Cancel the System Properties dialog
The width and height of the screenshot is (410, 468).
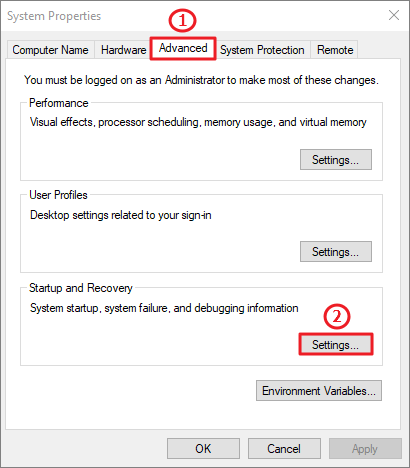(x=284, y=449)
